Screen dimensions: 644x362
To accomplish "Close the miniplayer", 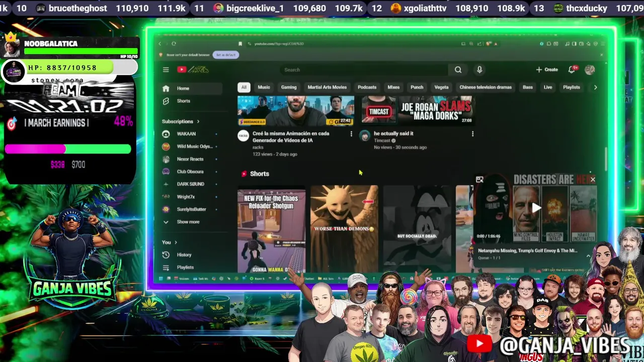I will [x=593, y=179].
